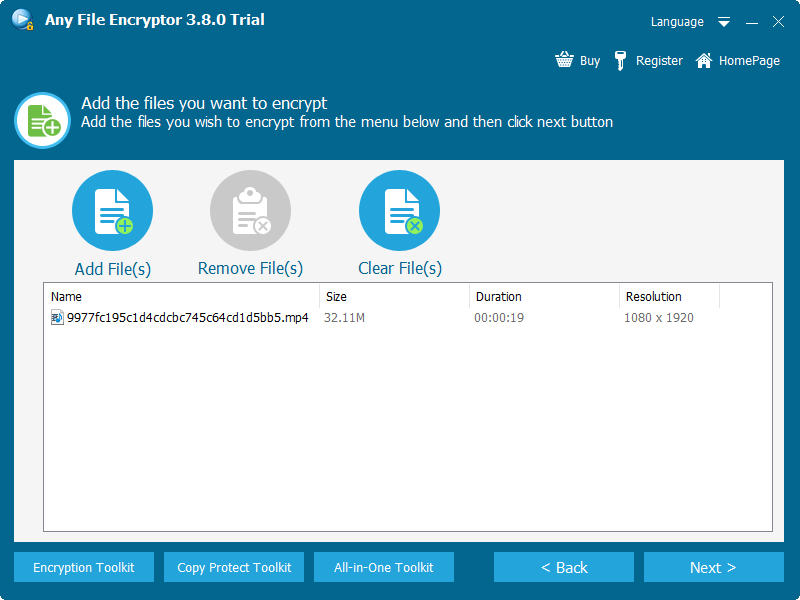Close the Any File Encryptor window
The width and height of the screenshot is (800, 600).
point(778,21)
